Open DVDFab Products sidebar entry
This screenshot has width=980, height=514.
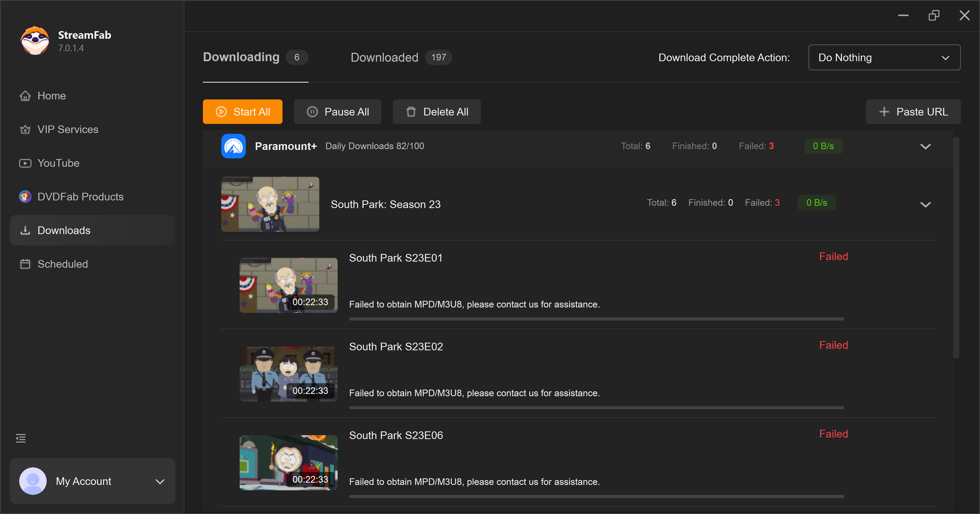(x=80, y=197)
